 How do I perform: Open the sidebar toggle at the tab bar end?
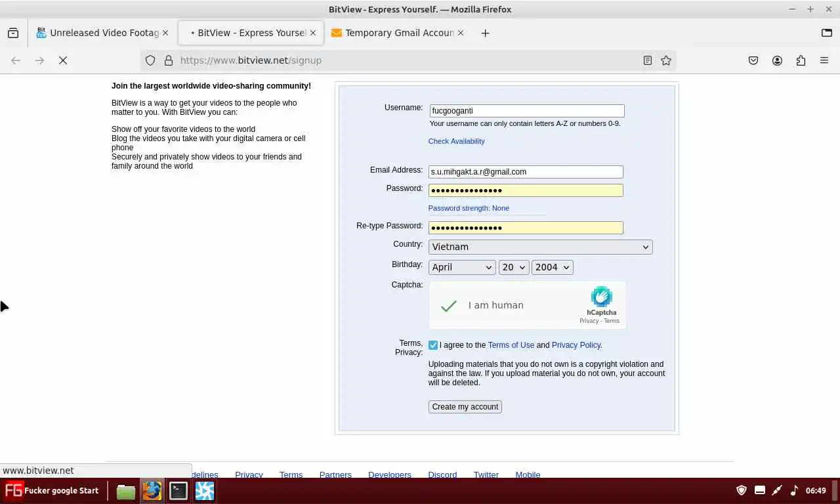pos(827,33)
